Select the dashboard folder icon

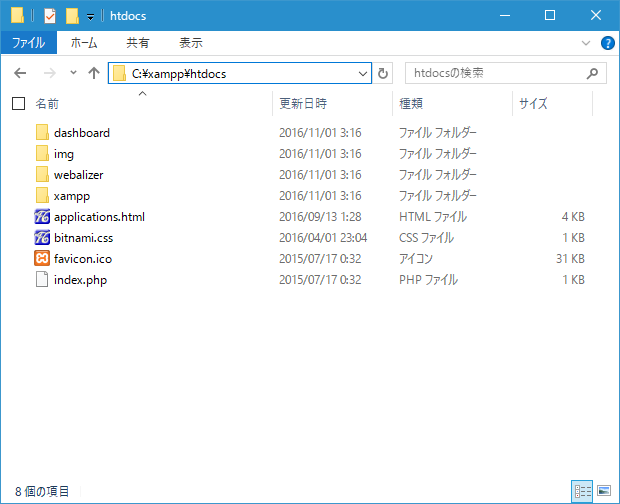[42, 132]
